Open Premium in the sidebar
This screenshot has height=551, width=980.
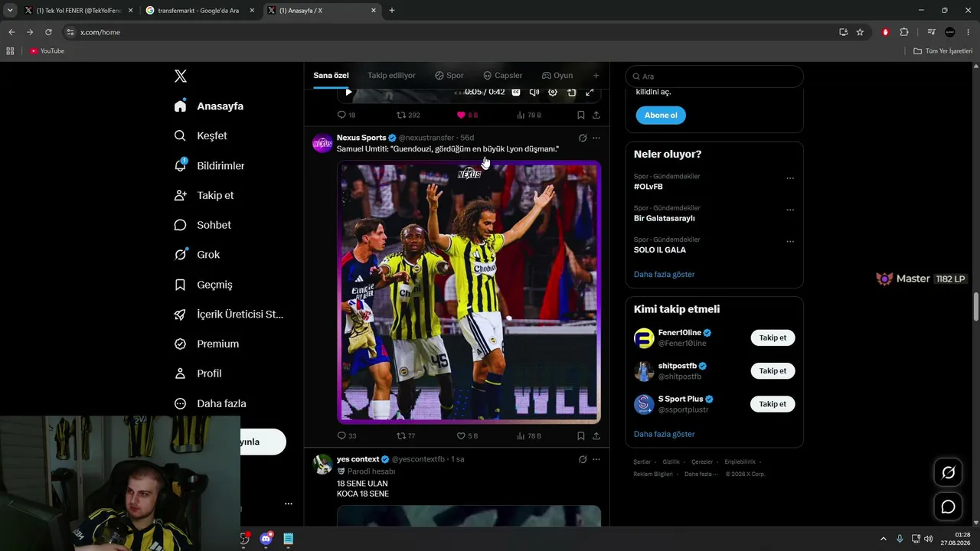[x=206, y=344]
